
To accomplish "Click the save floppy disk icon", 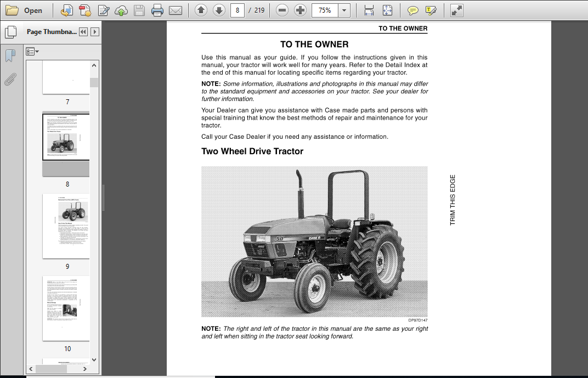I will pyautogui.click(x=139, y=10).
